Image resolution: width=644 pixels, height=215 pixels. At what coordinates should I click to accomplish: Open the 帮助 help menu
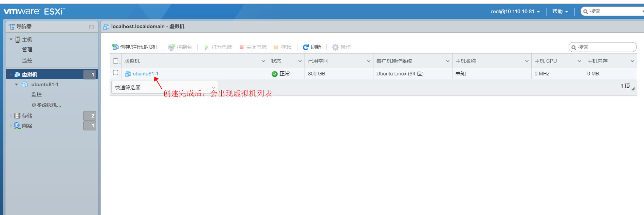click(560, 12)
